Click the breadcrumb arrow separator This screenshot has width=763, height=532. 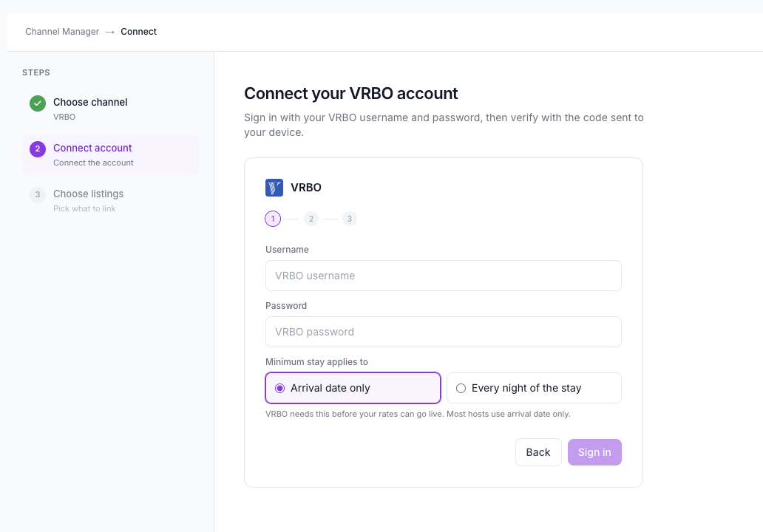pos(110,32)
